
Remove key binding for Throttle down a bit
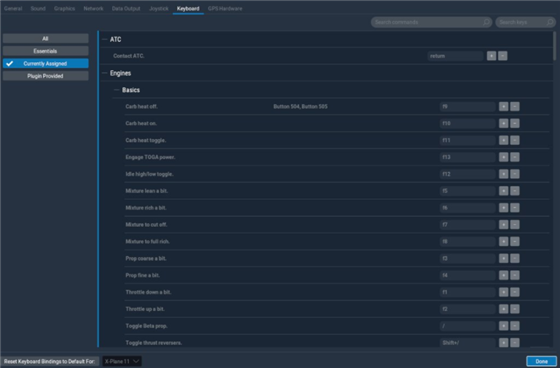(515, 292)
